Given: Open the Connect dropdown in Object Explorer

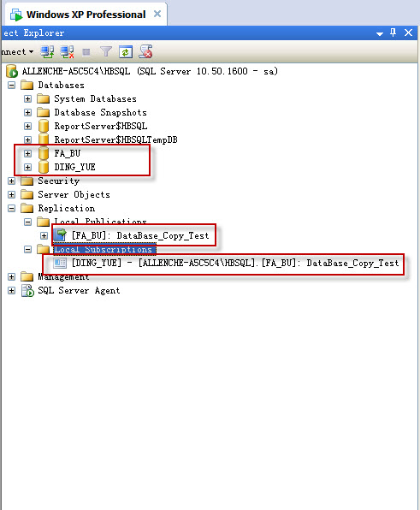Looking at the screenshot, I should point(17,51).
